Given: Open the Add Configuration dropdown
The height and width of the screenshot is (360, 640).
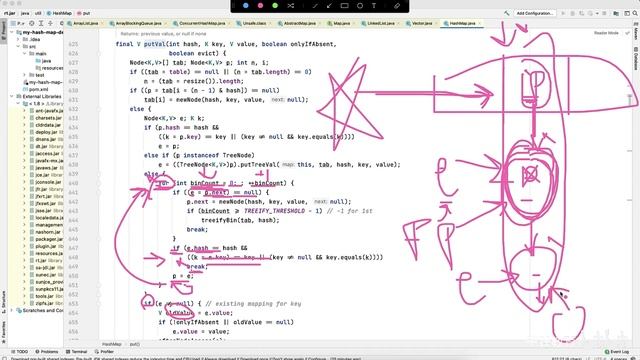Looking at the screenshot, I should pos(534,13).
